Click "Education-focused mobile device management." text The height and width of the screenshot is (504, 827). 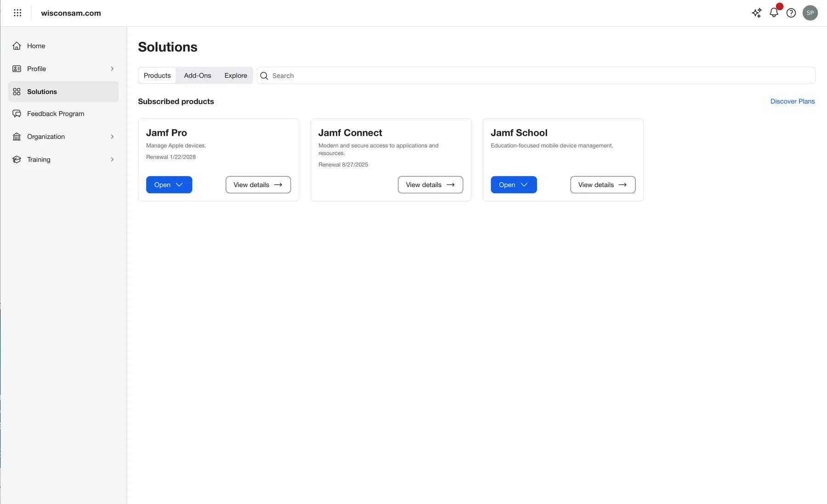(x=552, y=146)
